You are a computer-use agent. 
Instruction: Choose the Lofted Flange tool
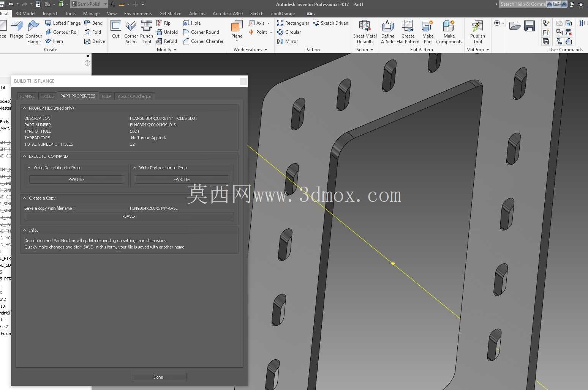[63, 23]
